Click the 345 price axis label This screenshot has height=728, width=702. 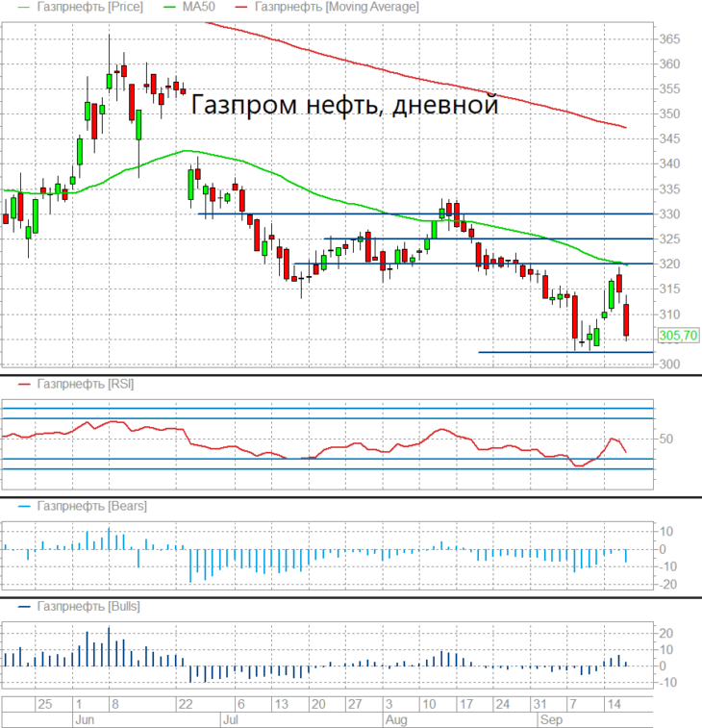(x=669, y=138)
